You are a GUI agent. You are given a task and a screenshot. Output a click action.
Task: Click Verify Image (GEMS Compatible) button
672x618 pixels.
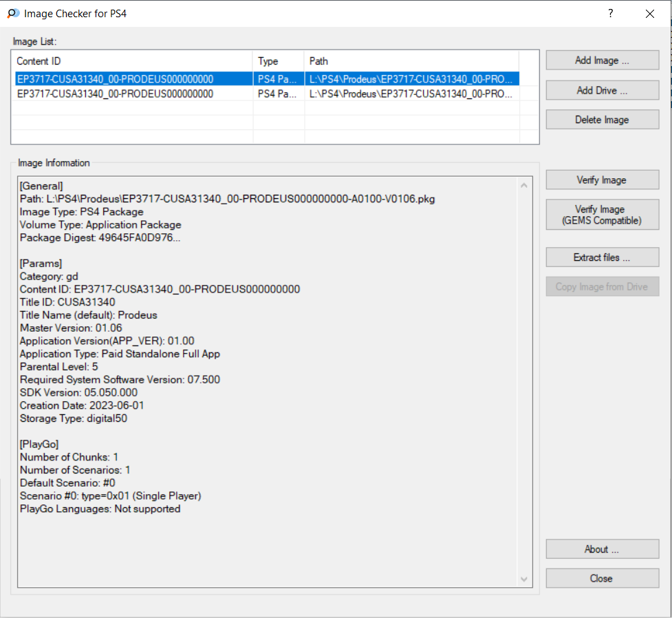click(x=602, y=215)
